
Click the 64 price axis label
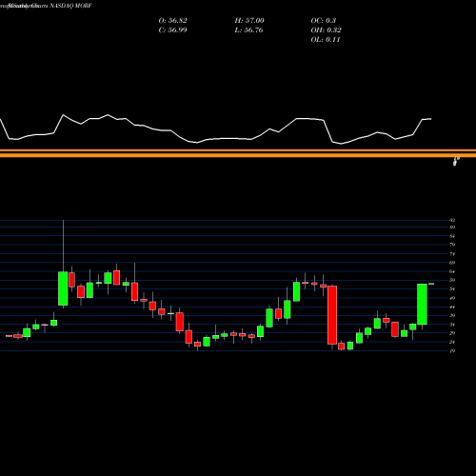[x=452, y=271]
